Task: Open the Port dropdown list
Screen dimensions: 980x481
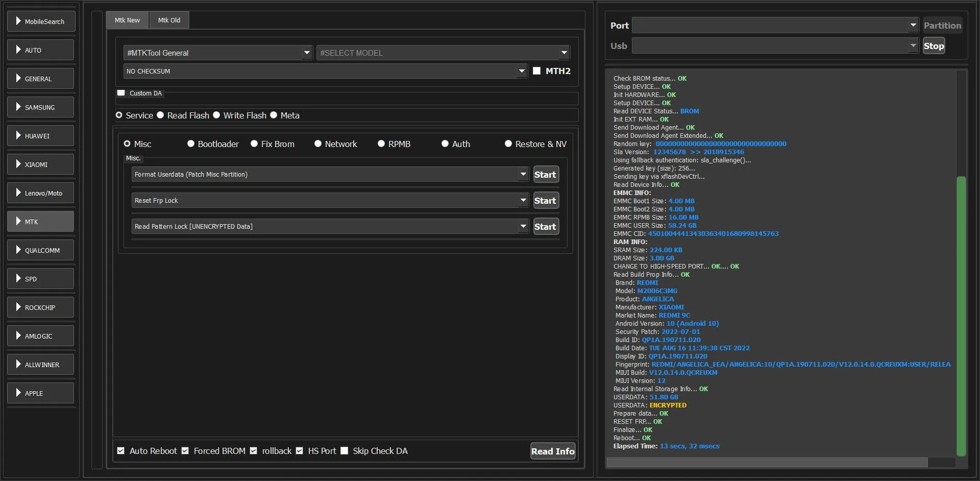Action: coord(775,25)
